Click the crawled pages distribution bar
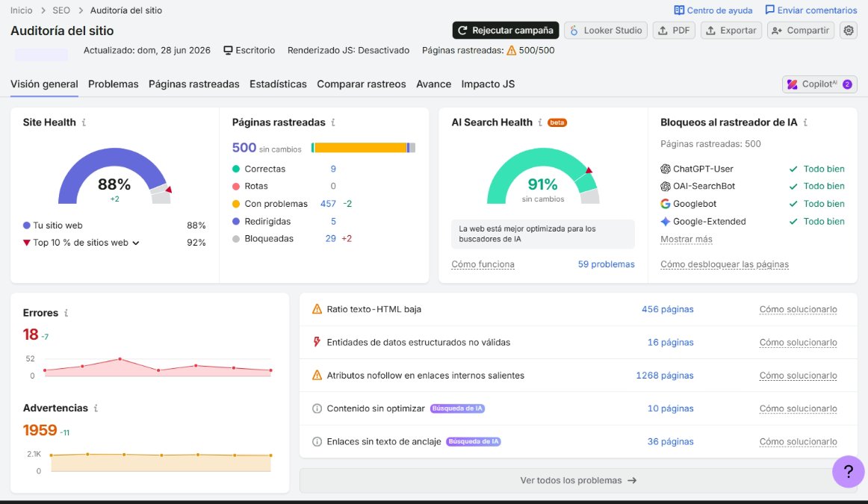 pos(363,148)
